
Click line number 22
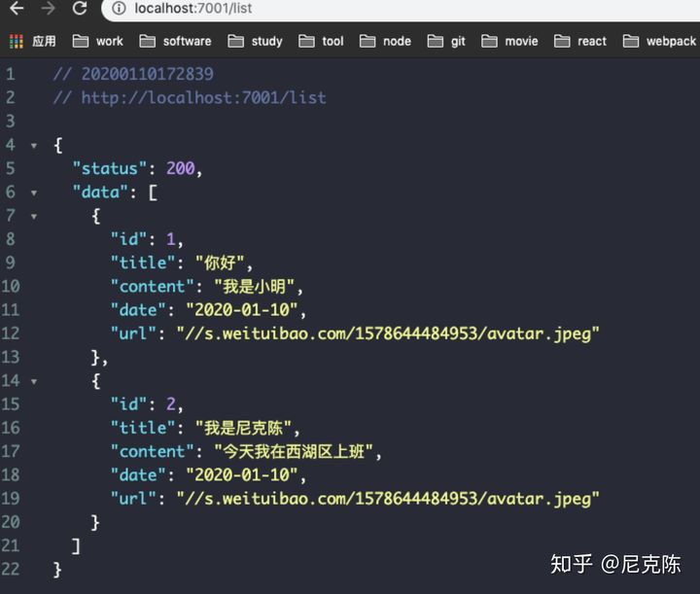[x=11, y=569]
